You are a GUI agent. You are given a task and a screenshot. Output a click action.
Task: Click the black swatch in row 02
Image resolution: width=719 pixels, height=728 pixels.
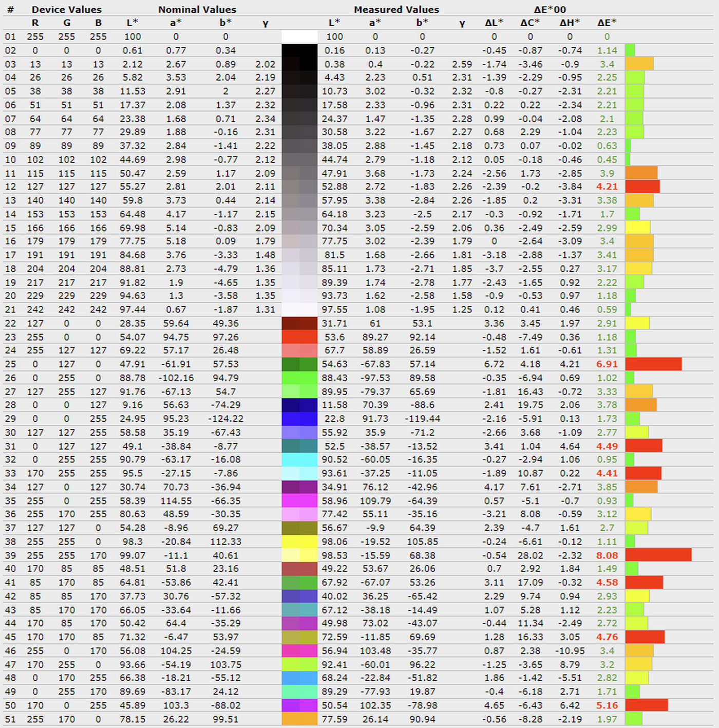click(299, 50)
